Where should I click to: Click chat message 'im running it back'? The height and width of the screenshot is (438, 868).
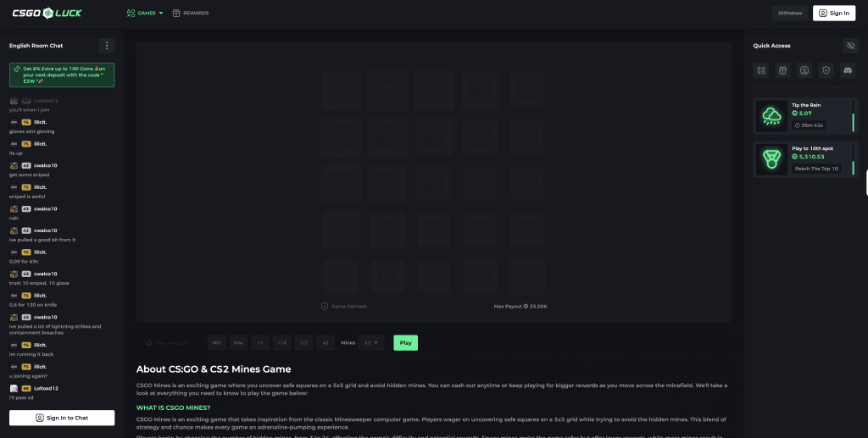(31, 354)
